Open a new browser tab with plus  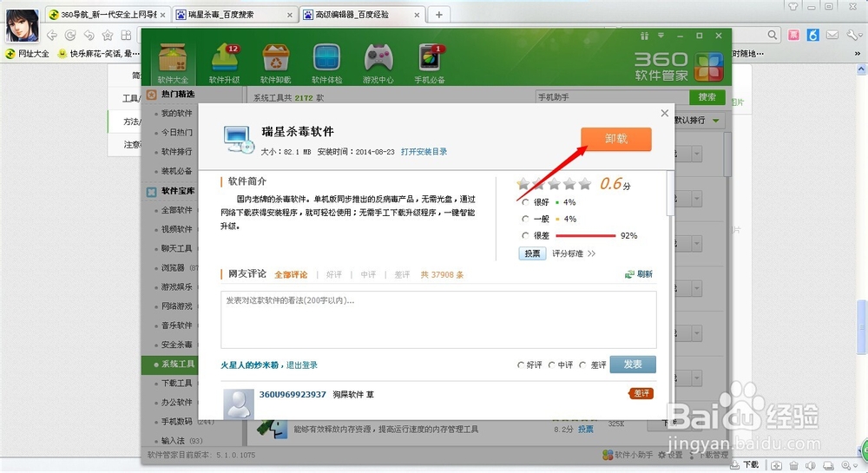click(439, 15)
